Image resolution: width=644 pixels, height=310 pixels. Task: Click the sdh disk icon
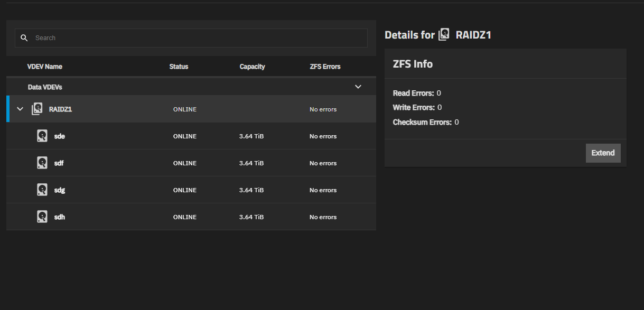point(42,217)
